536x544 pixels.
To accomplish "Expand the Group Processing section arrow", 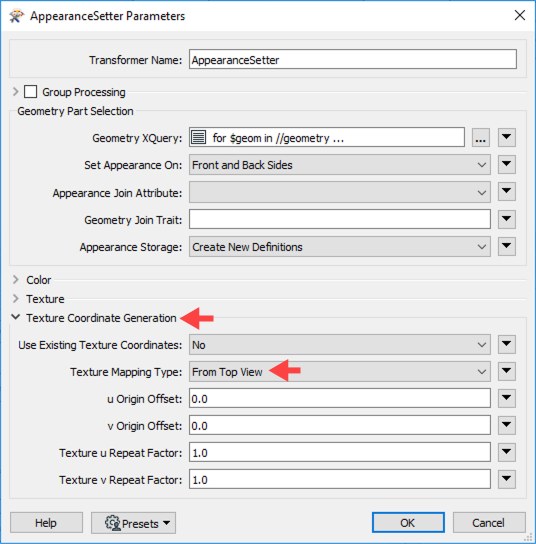I will (x=15, y=92).
